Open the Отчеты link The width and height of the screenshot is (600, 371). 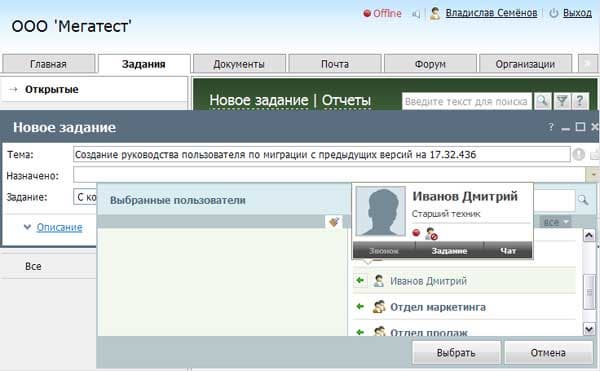pos(346,100)
